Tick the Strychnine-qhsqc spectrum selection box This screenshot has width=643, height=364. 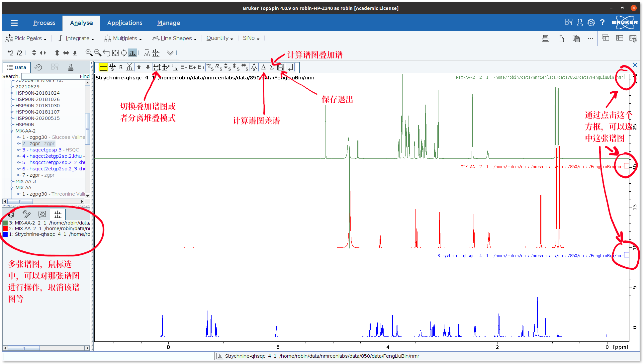(x=626, y=255)
